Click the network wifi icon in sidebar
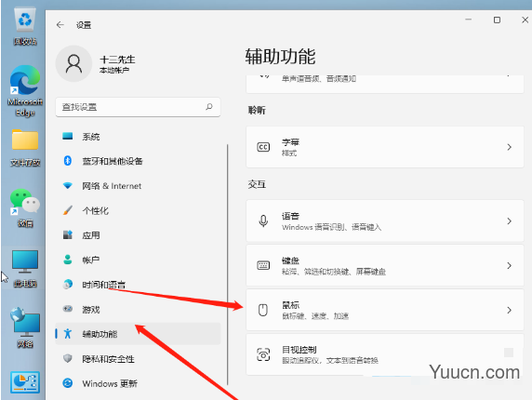This screenshot has width=532, height=400. [x=68, y=185]
